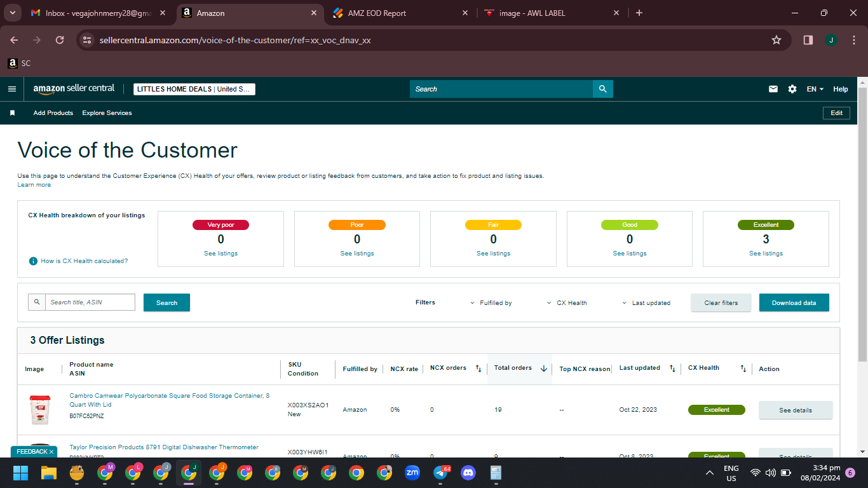Image resolution: width=868 pixels, height=488 pixels.
Task: Open the Chrome side panel
Action: coord(808,40)
